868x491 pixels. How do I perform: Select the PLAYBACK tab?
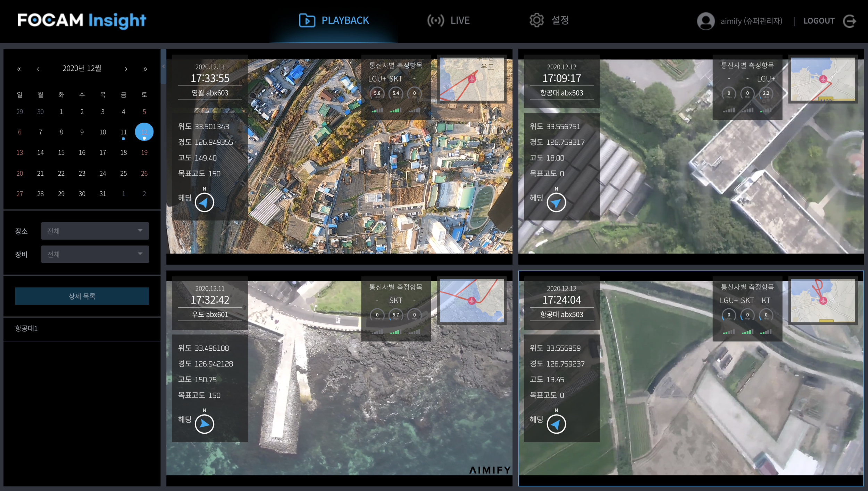coord(334,20)
